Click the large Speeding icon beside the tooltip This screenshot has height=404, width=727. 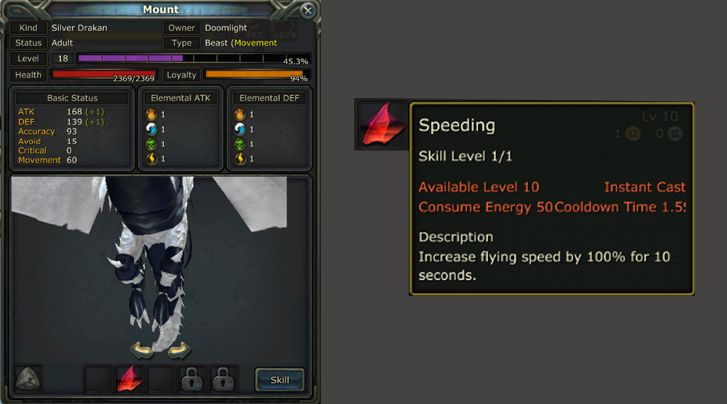pos(381,124)
